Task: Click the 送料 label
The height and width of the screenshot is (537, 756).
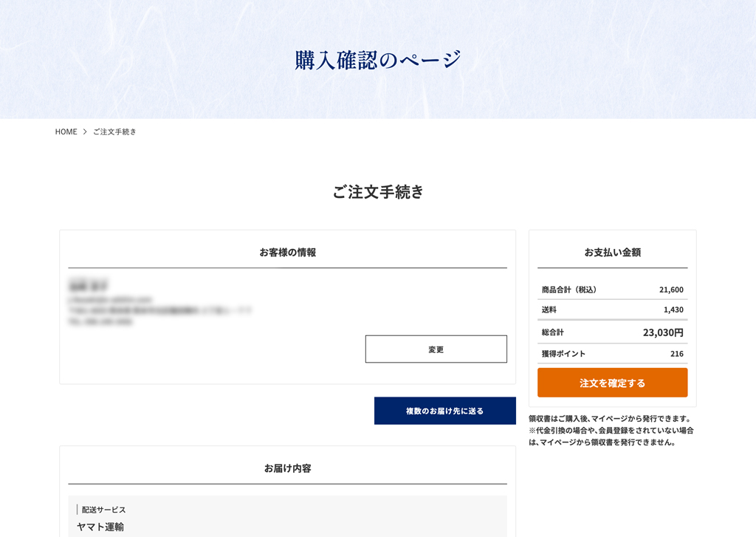Action: pyautogui.click(x=549, y=309)
